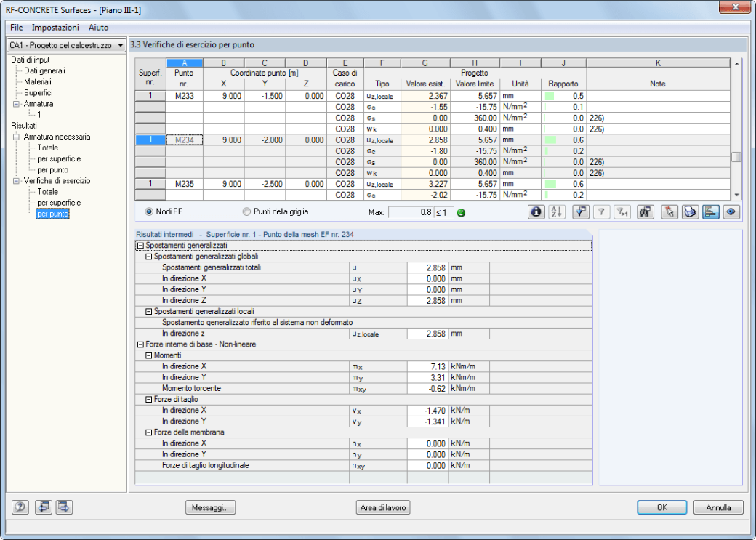Select tree item 1 under Armatura
The image size is (756, 540).
(x=39, y=116)
